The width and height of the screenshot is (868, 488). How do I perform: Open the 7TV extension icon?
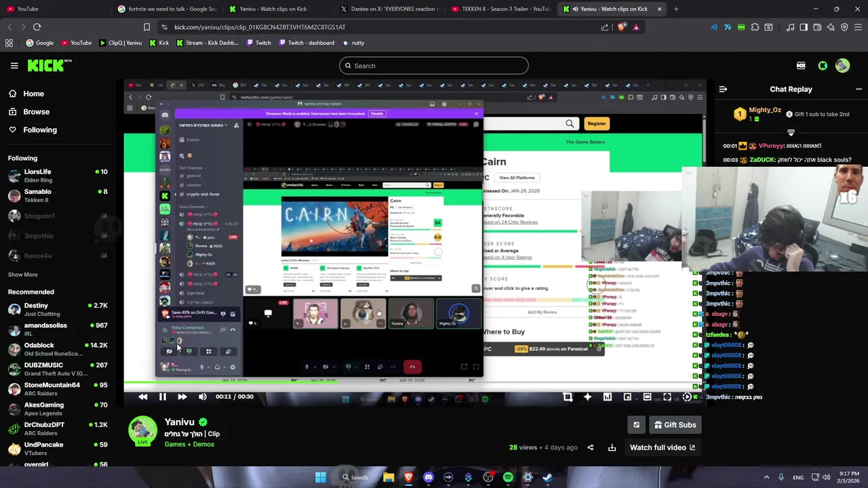[x=728, y=27]
